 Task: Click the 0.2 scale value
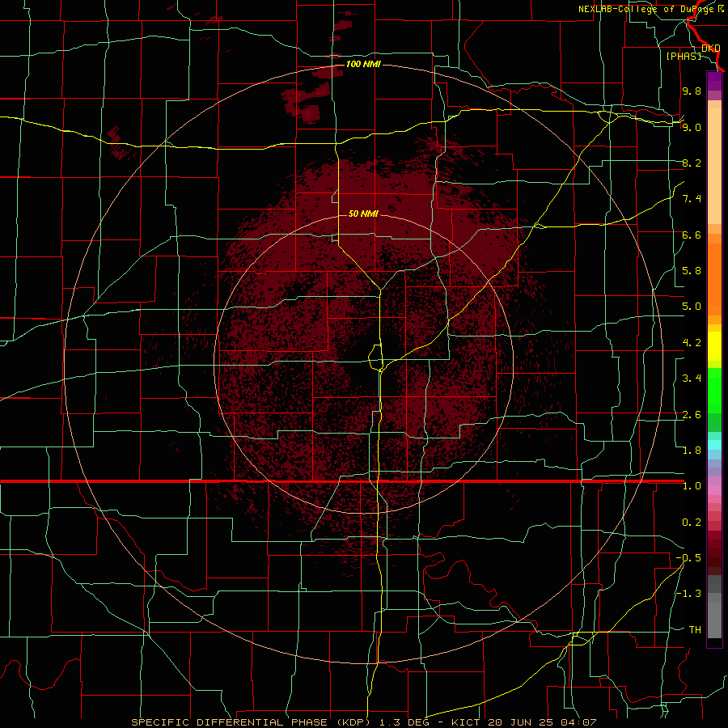pos(692,523)
